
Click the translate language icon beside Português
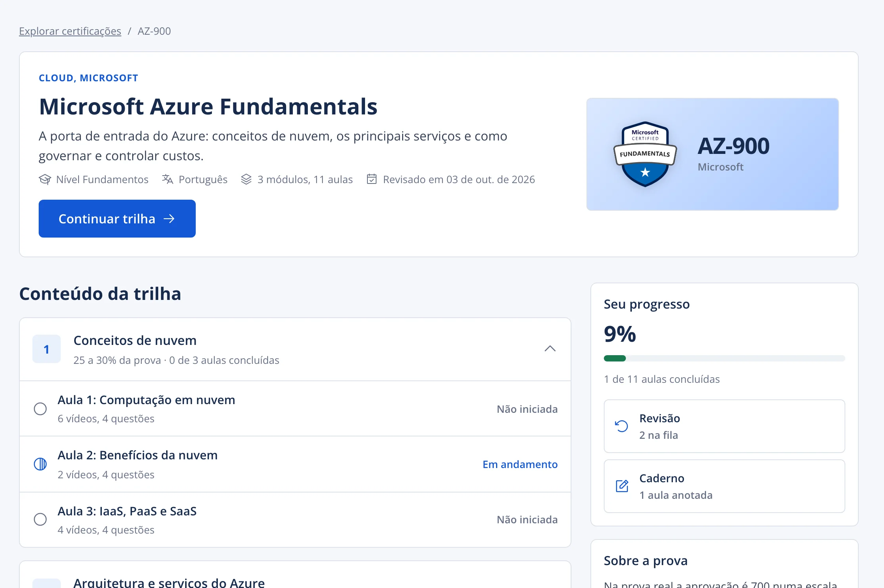(168, 180)
